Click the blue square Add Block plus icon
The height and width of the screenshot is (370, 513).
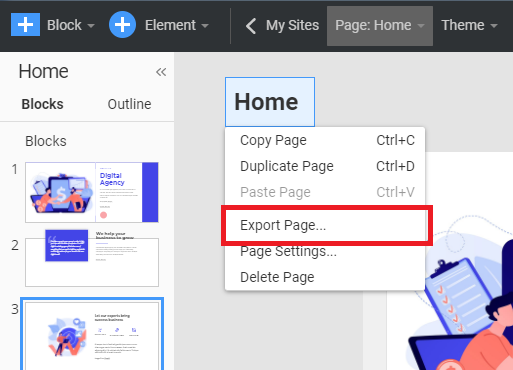(25, 25)
